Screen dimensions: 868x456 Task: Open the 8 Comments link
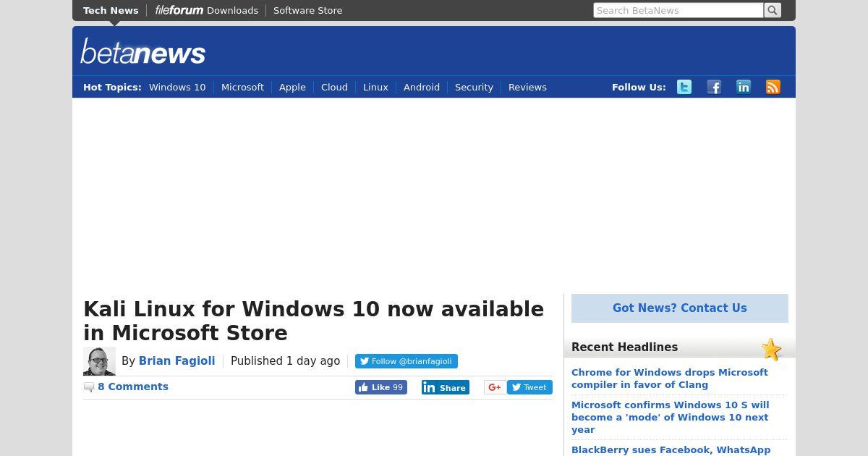coord(133,387)
